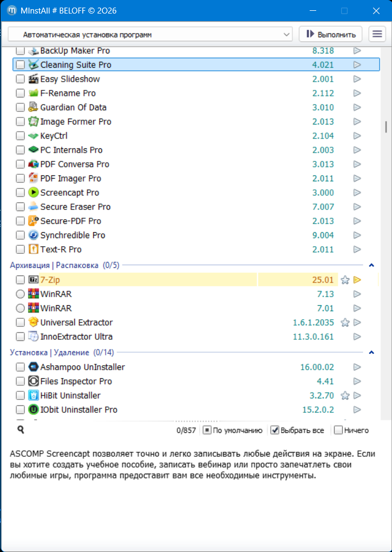This screenshot has width=392, height=552.
Task: Click the run arrow for Synchredible Pro
Action: point(357,235)
